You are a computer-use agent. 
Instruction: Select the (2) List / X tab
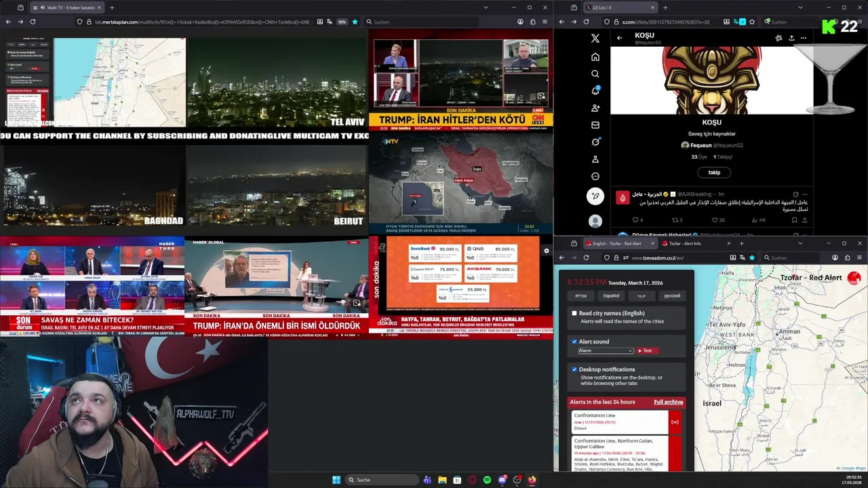click(620, 7)
